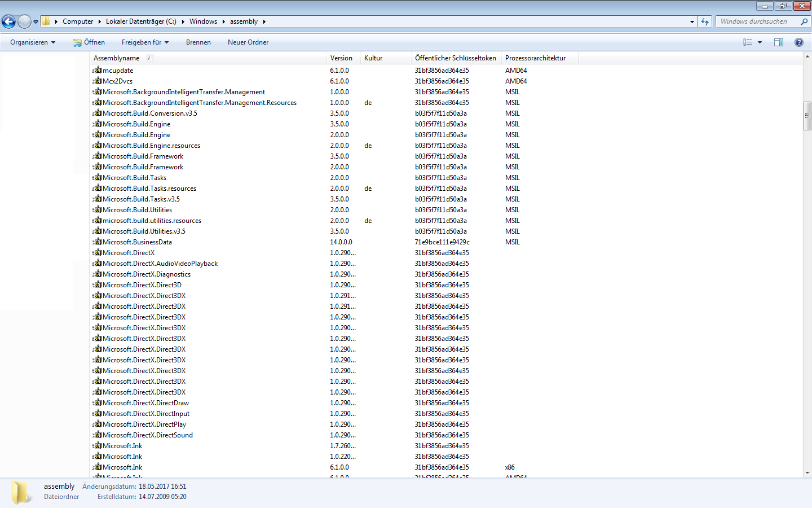Select the Microsoft.DirectX.DirectSound row name
The image size is (812, 508).
[148, 435]
